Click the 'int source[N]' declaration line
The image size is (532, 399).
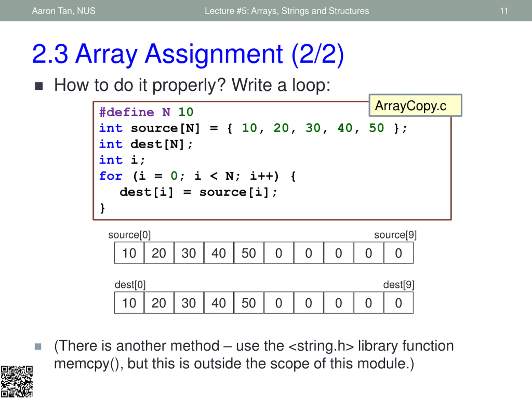coord(253,128)
